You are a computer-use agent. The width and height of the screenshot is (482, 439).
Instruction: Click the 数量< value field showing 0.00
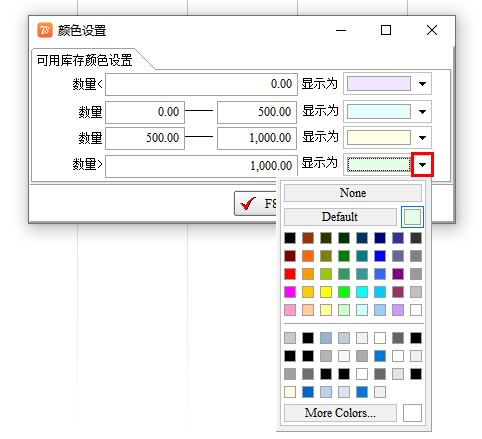[x=201, y=84]
